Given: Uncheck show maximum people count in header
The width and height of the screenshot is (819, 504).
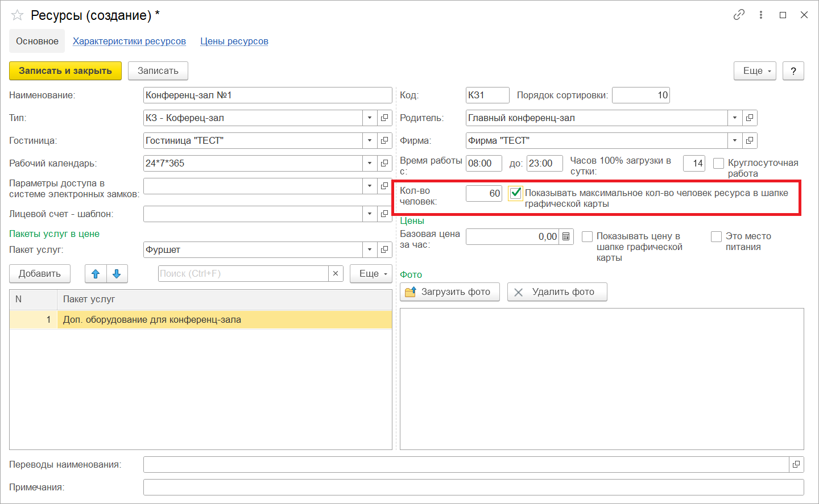Looking at the screenshot, I should pyautogui.click(x=515, y=193).
